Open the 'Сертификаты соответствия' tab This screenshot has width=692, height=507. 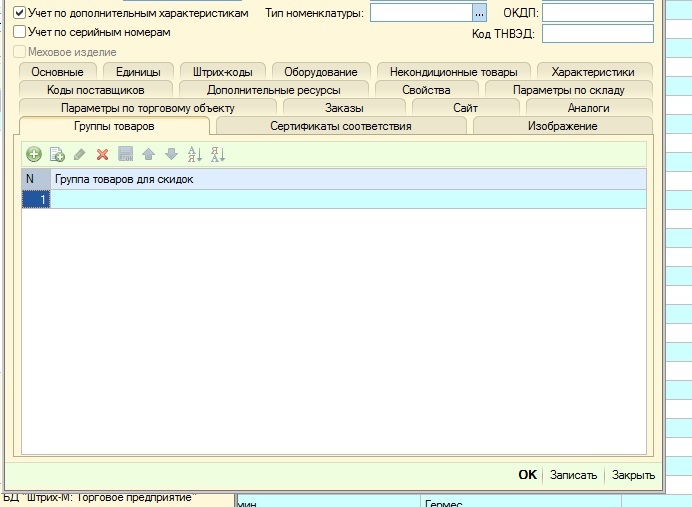point(340,126)
